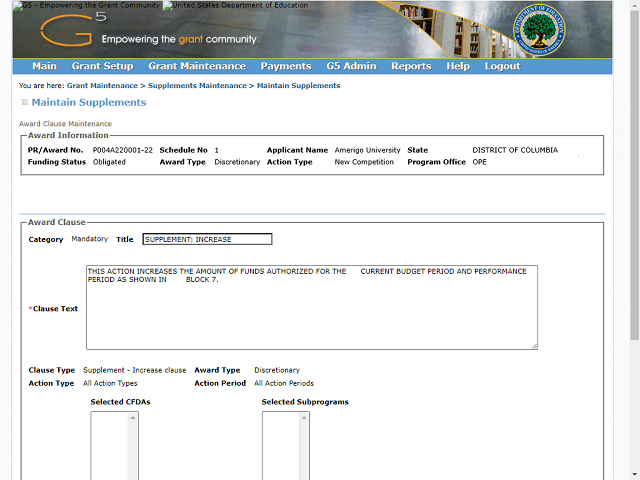Click the PR/Award number P004A220001-22
This screenshot has width=640, height=480.
pyautogui.click(x=122, y=150)
